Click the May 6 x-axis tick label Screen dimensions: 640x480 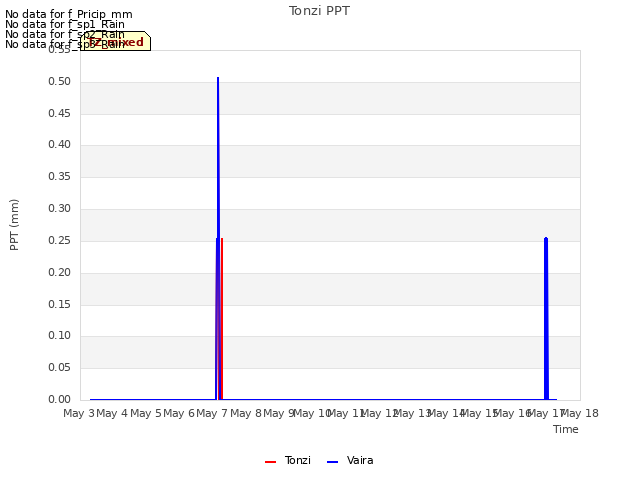point(179,413)
